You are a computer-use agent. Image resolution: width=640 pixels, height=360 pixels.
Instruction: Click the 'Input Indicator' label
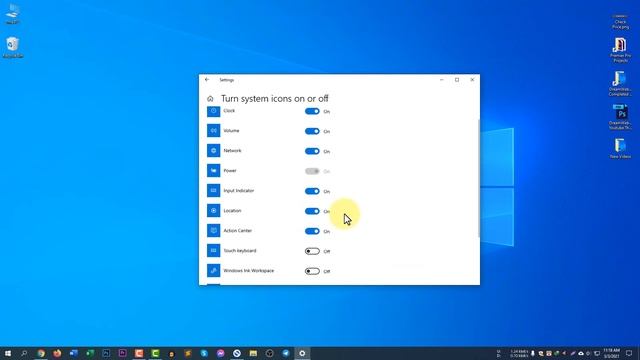point(239,191)
